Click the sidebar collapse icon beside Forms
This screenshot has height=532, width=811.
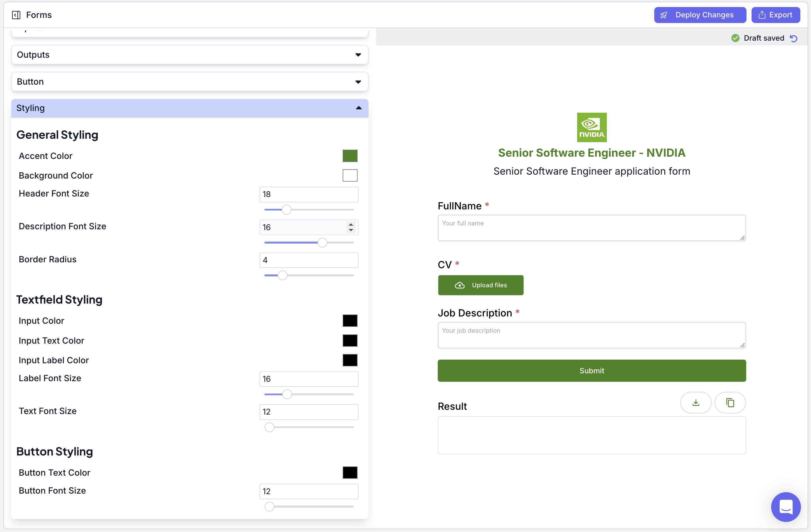[x=16, y=15]
